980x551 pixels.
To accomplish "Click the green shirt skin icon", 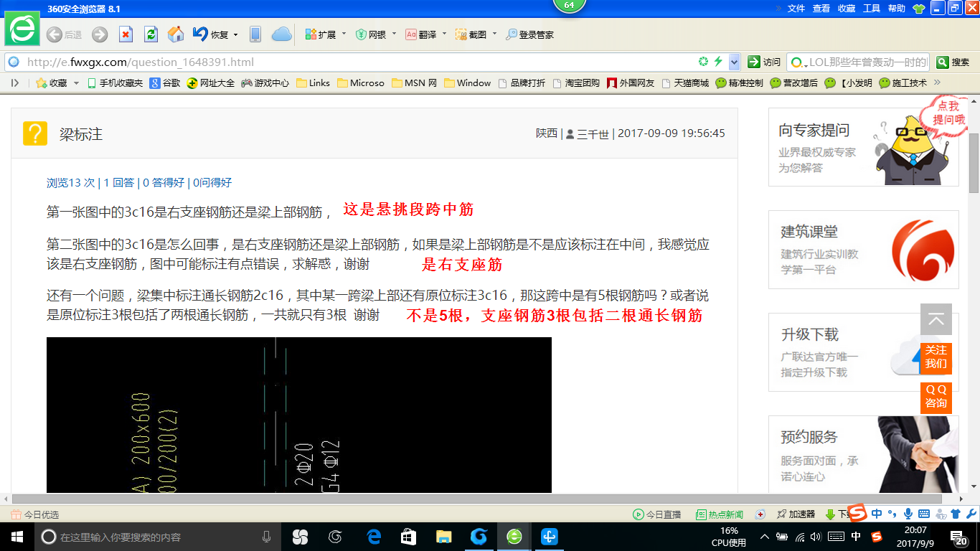I will [919, 9].
